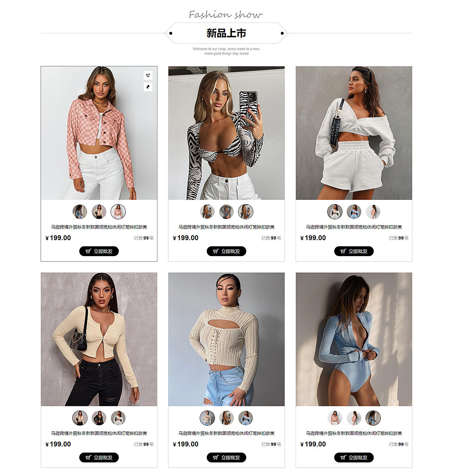453x476 pixels.
Task: Click 立即批发 button for white sweatshirt set
Action: (354, 251)
